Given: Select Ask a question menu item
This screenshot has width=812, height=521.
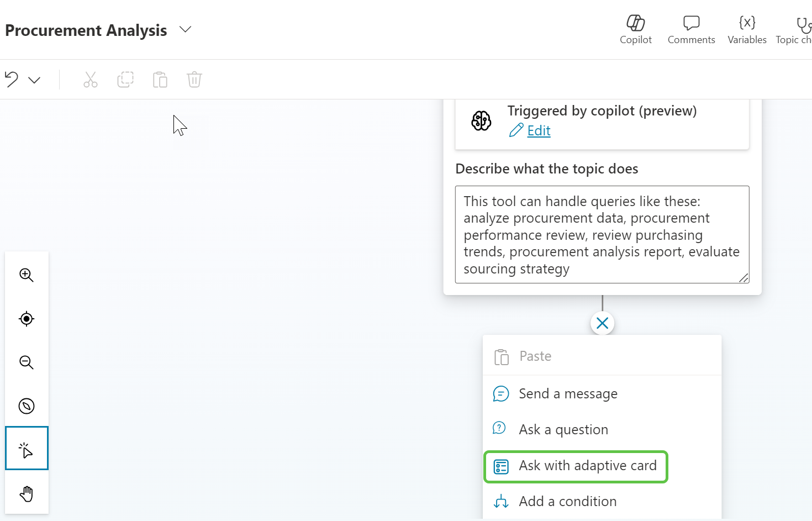Looking at the screenshot, I should coord(563,429).
